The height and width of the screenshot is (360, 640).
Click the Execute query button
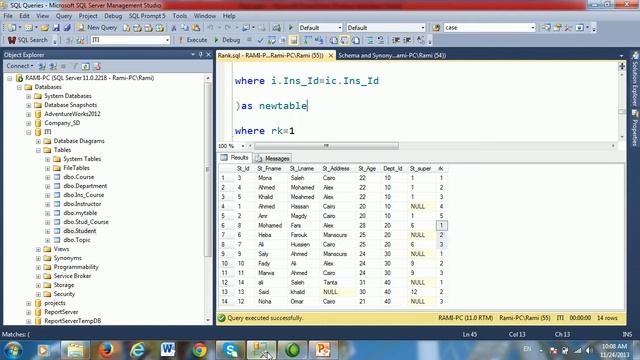point(193,40)
